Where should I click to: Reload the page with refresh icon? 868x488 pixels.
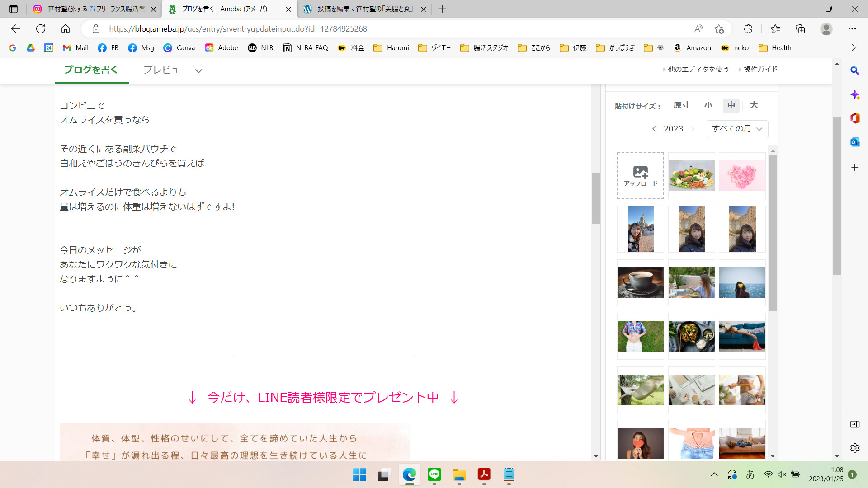coord(41,29)
